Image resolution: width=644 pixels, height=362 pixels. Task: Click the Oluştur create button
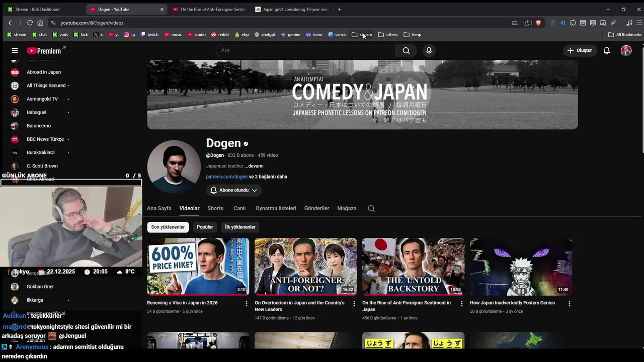click(x=580, y=50)
